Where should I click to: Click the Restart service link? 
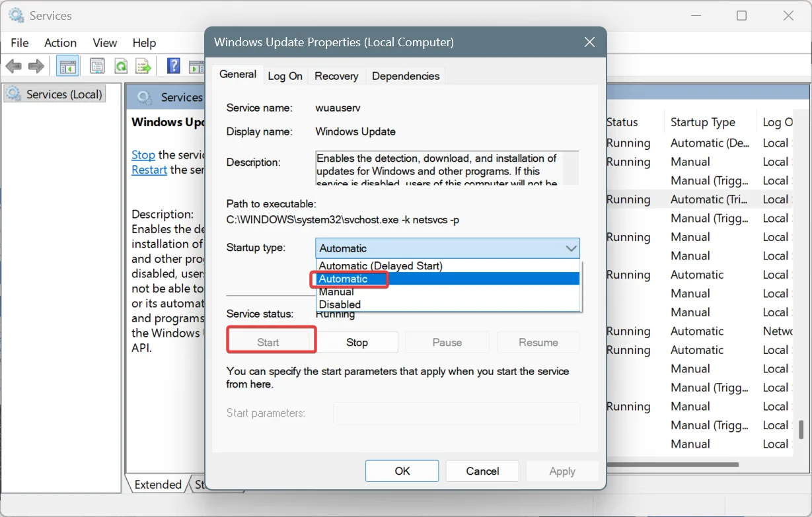(x=149, y=170)
